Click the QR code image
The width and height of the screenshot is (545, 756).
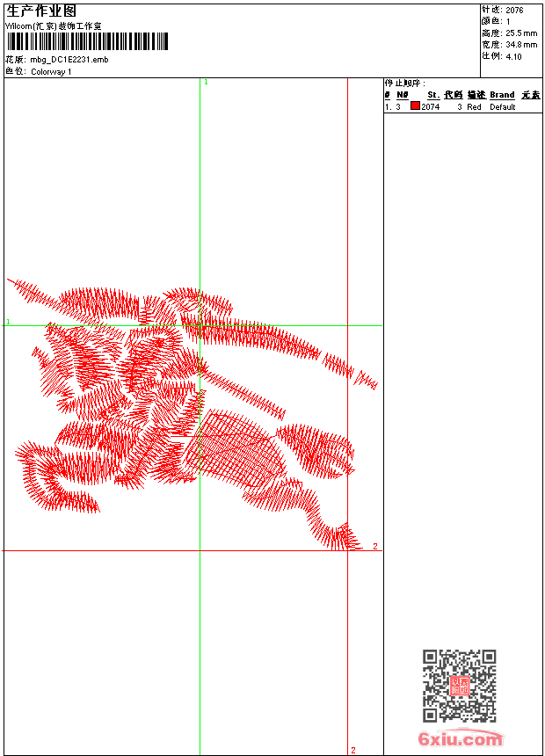coord(459,686)
